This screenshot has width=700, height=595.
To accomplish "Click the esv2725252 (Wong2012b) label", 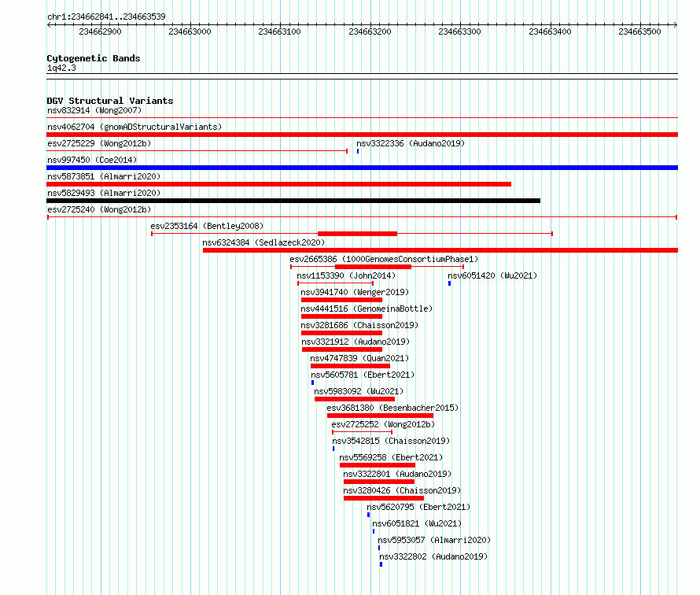I will click(x=383, y=424).
